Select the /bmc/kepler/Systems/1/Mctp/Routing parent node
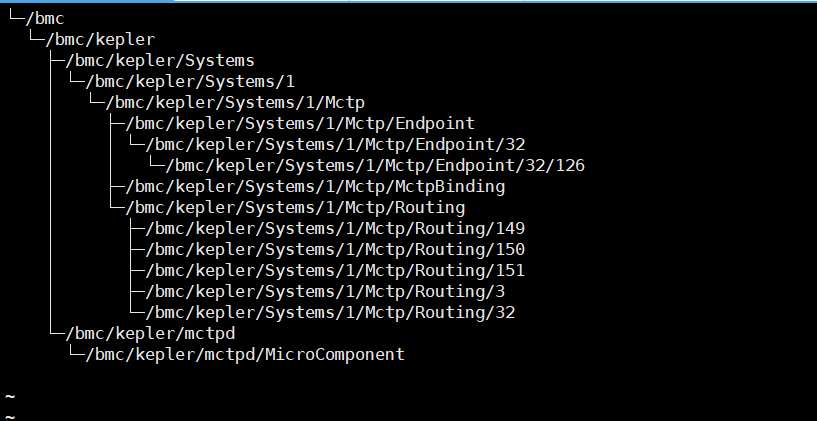The image size is (817, 421). pos(295,207)
